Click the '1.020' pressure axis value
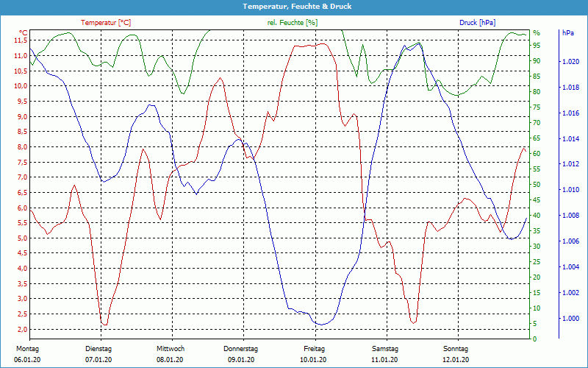This screenshot has height=368, width=588. click(571, 62)
